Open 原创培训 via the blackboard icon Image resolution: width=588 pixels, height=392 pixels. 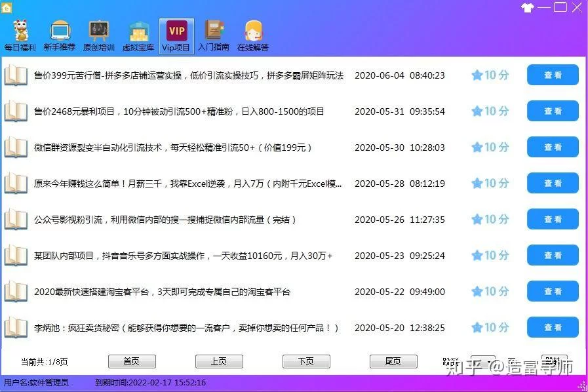99,31
